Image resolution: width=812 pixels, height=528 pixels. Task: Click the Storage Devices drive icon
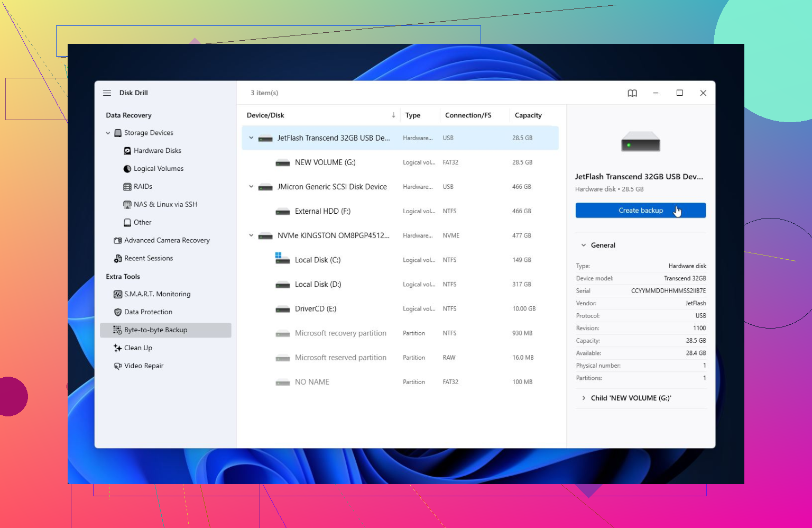click(x=118, y=133)
